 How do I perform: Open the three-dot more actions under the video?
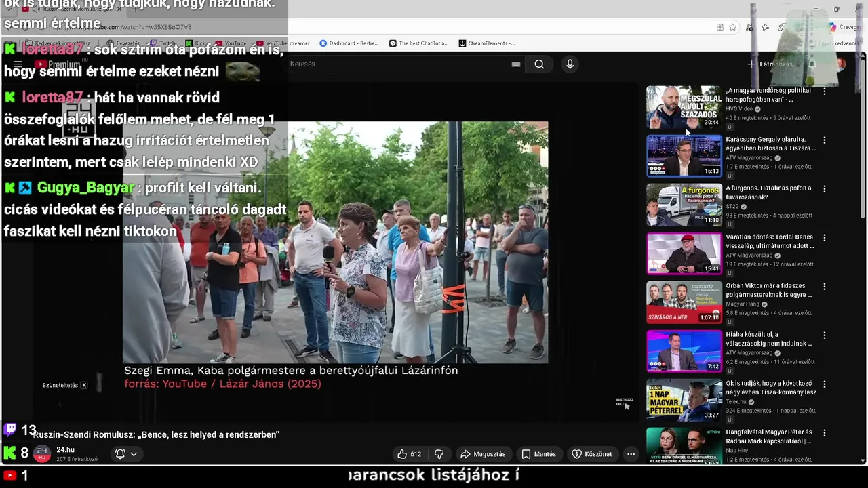[x=631, y=454]
